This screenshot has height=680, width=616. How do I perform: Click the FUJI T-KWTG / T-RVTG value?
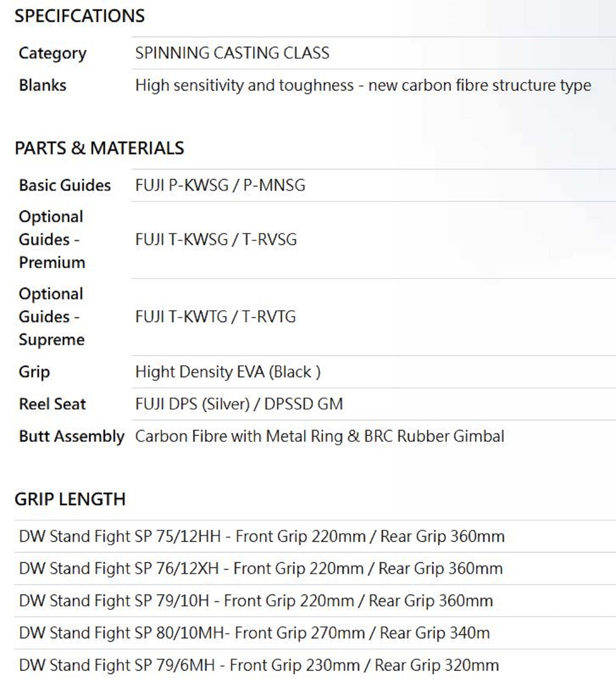(216, 317)
